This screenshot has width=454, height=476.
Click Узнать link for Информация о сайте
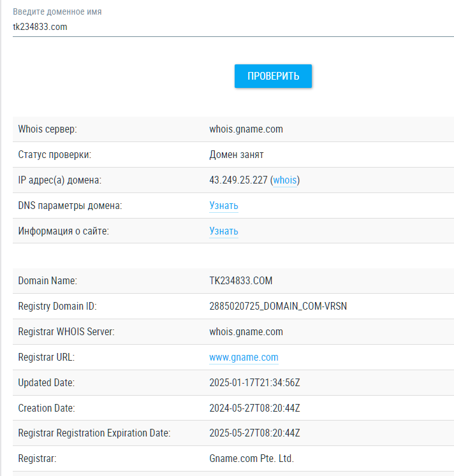click(224, 231)
